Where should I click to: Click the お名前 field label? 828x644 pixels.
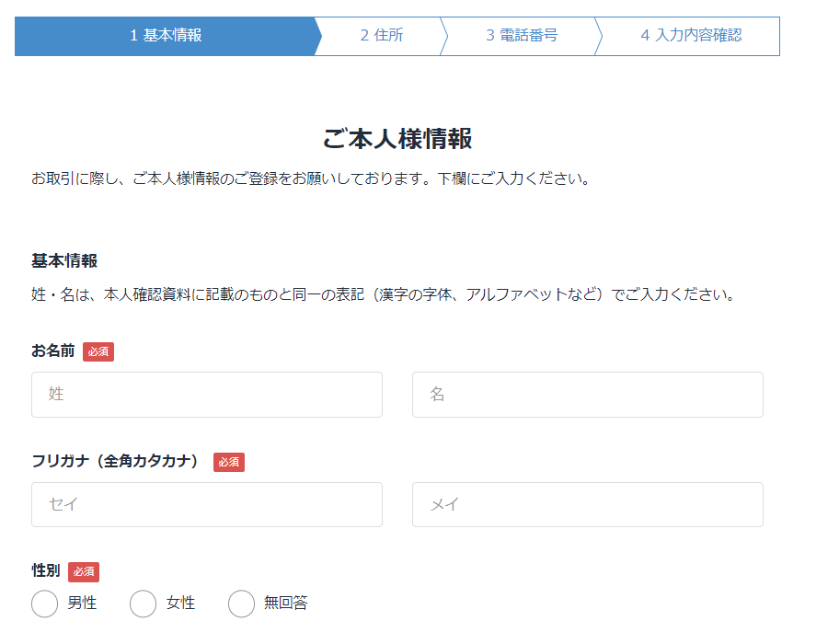coord(52,351)
